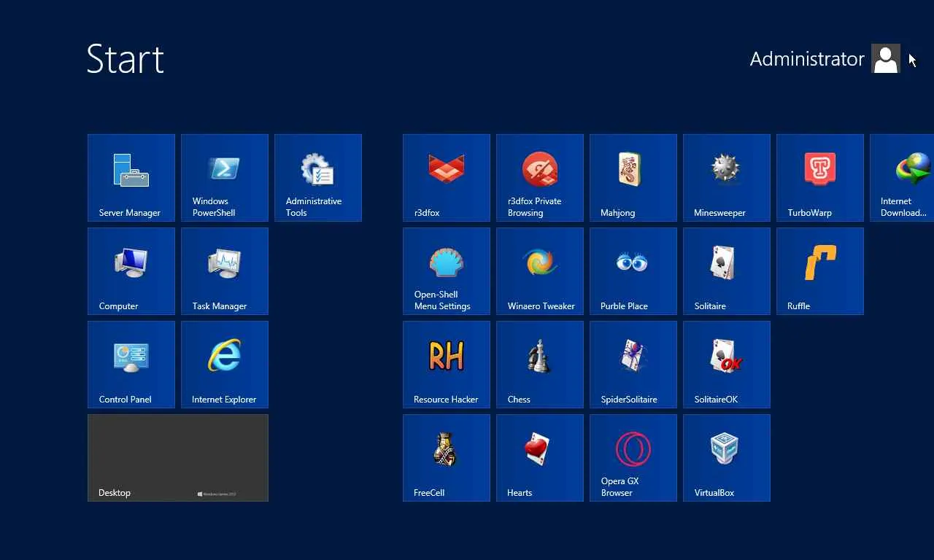Open the Minesweeper tile
This screenshot has width=934, height=560.
727,178
